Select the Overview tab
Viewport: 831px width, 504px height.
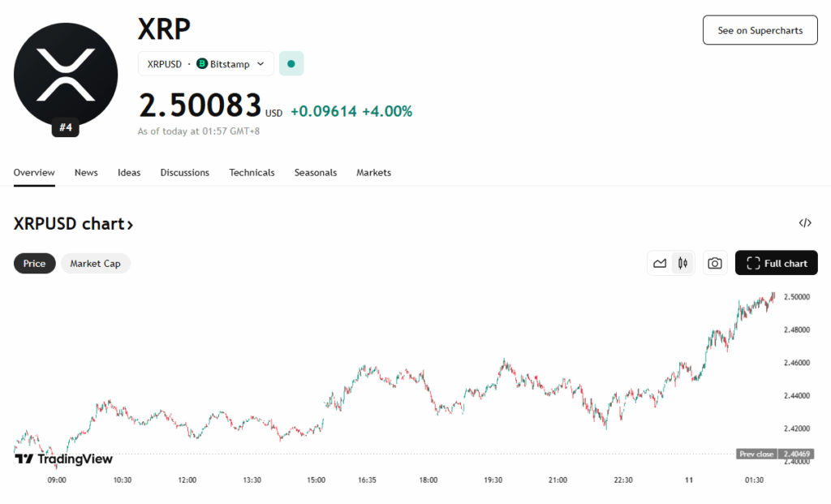click(x=34, y=173)
